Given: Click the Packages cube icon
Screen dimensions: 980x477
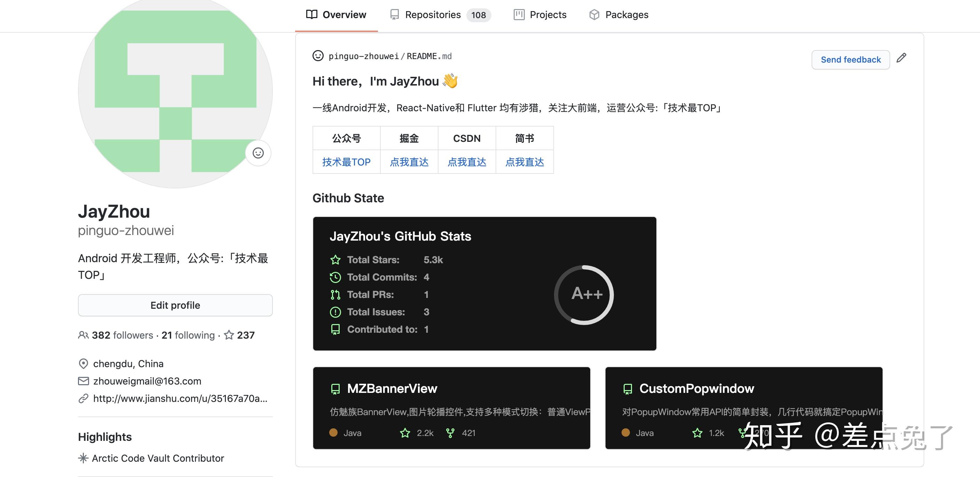Looking at the screenshot, I should (x=595, y=15).
